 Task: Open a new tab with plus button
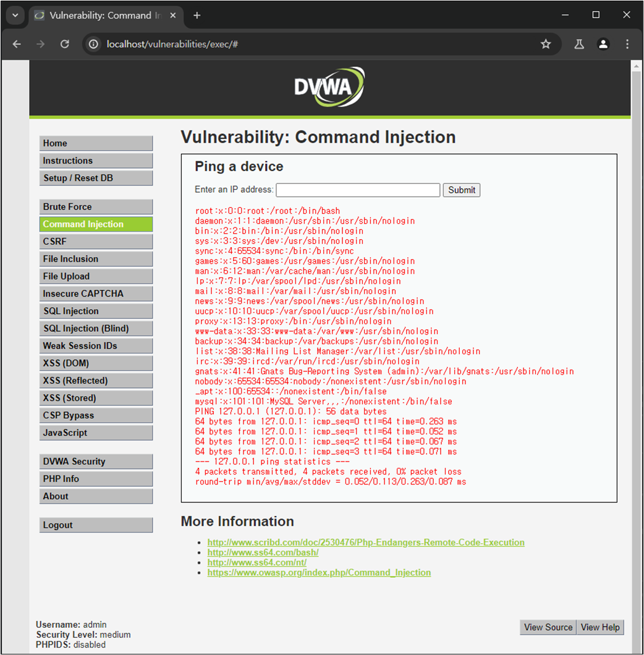coord(197,15)
